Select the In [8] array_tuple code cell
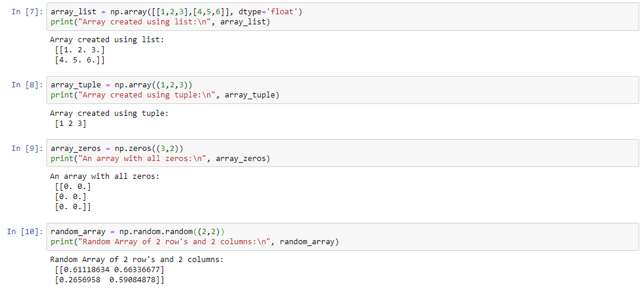Viewport: 644px width, 290px height. point(343,90)
